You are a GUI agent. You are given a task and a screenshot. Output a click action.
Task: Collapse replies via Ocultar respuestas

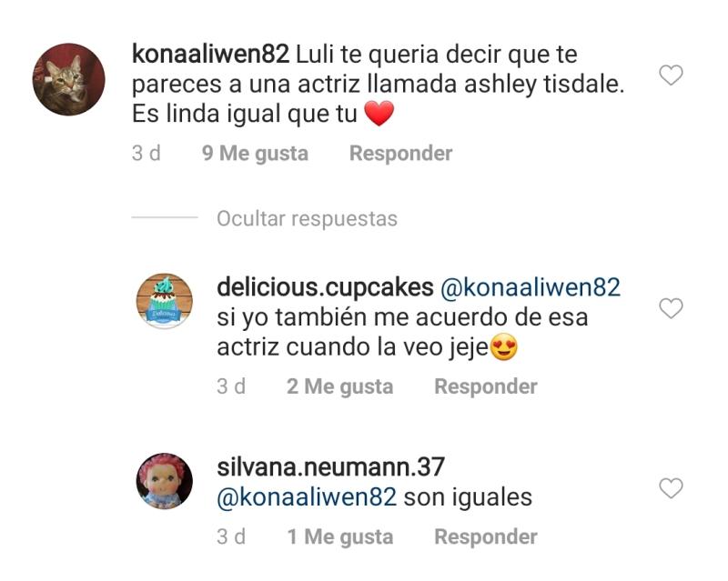[307, 218]
